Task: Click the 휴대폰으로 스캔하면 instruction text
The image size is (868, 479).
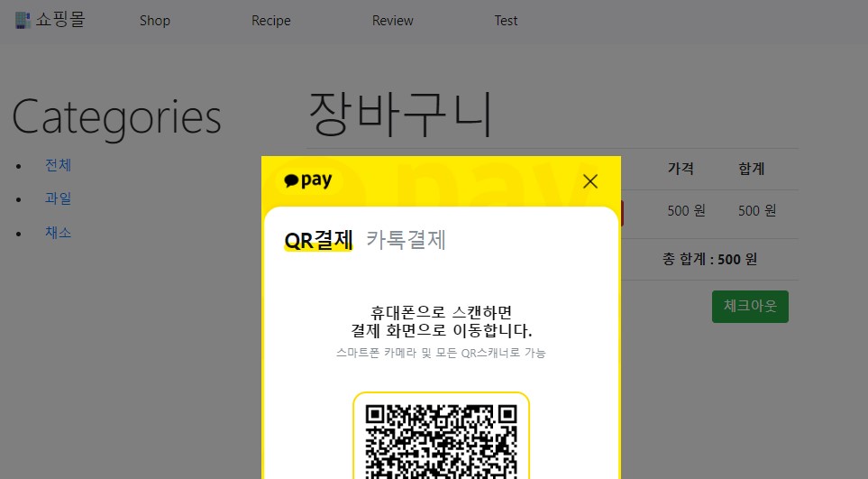Action: pos(441,312)
